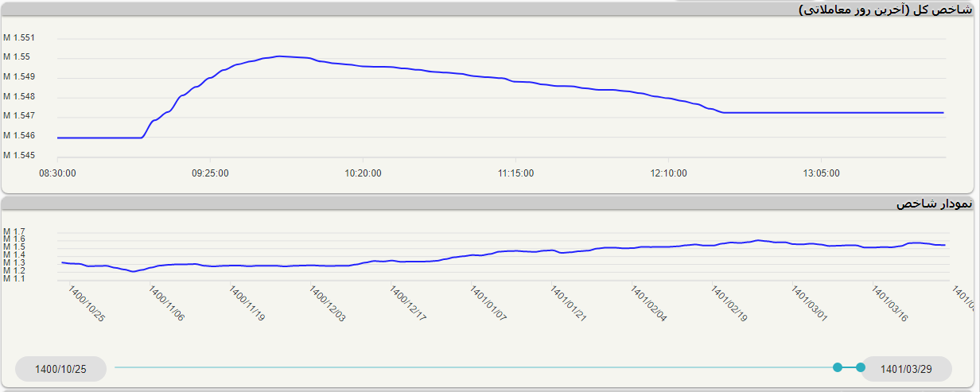
Task: Select the 10:20:00 time axis label
Action: point(364,173)
